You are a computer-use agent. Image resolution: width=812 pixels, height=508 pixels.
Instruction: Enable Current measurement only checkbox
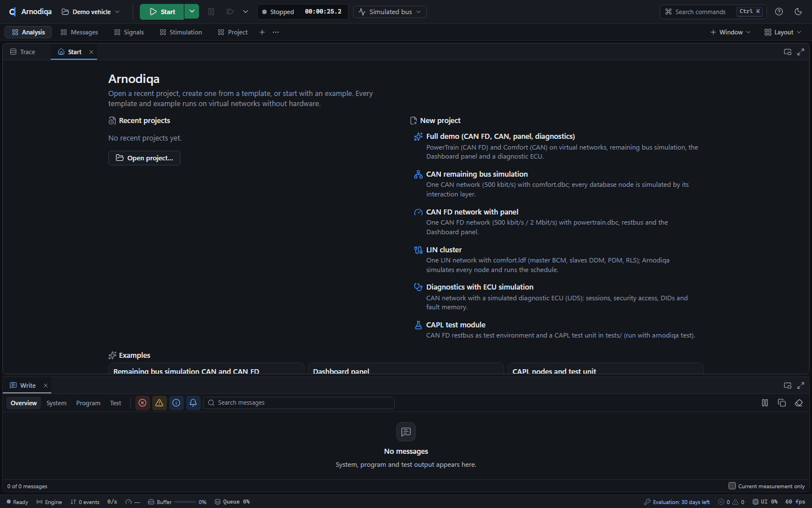732,486
